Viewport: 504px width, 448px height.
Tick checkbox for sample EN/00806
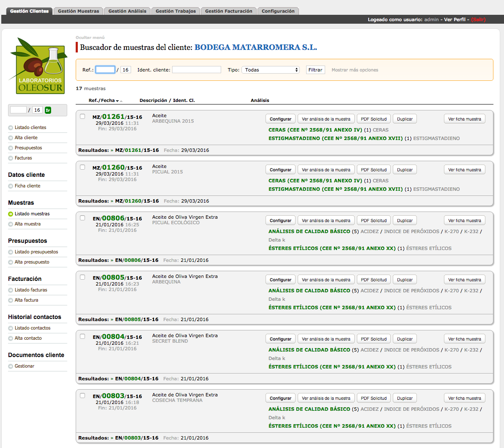[x=82, y=218]
